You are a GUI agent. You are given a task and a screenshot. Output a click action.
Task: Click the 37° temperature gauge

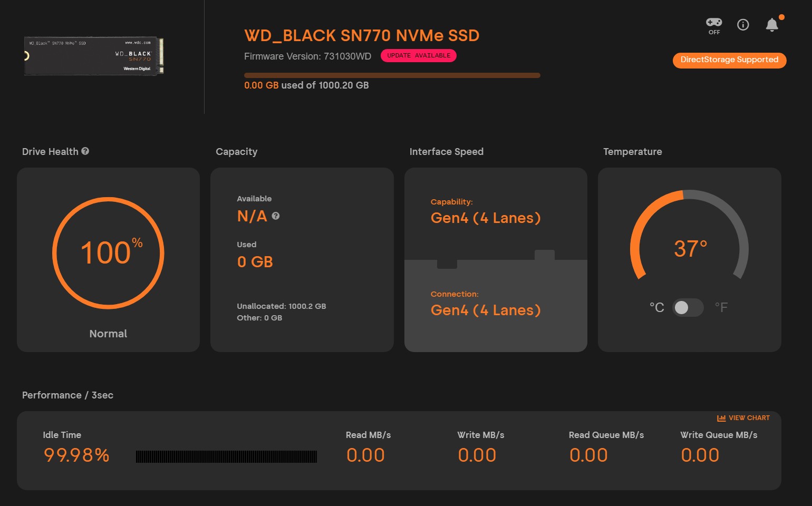click(690, 248)
